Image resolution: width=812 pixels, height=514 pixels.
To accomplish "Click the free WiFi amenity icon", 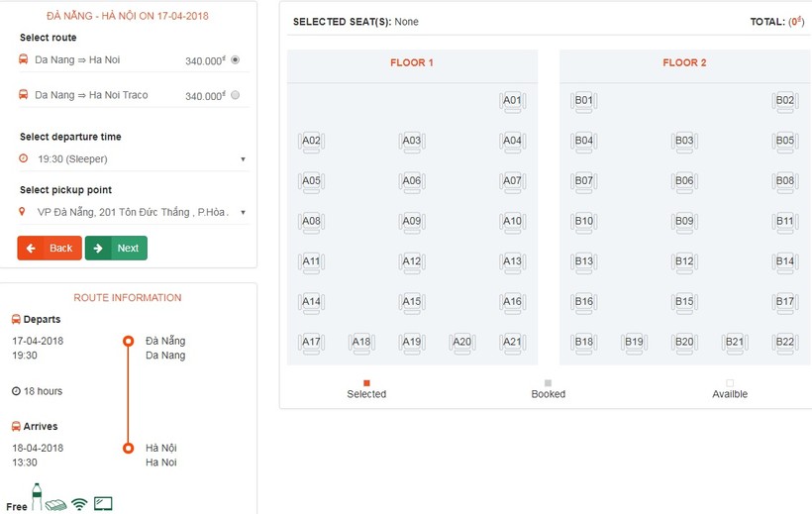I will click(x=80, y=504).
